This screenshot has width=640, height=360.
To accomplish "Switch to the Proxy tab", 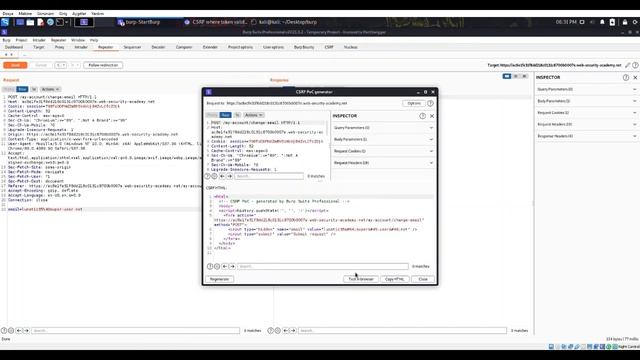I will point(60,47).
